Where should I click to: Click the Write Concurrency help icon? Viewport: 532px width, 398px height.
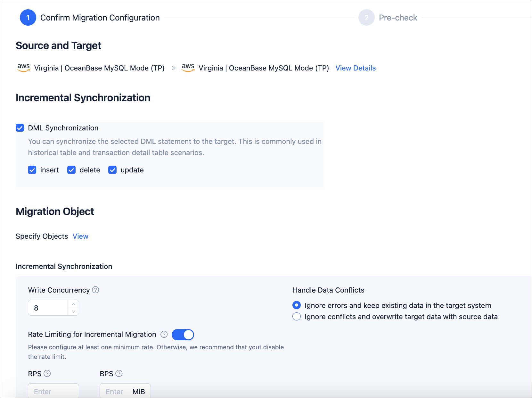[x=95, y=290]
